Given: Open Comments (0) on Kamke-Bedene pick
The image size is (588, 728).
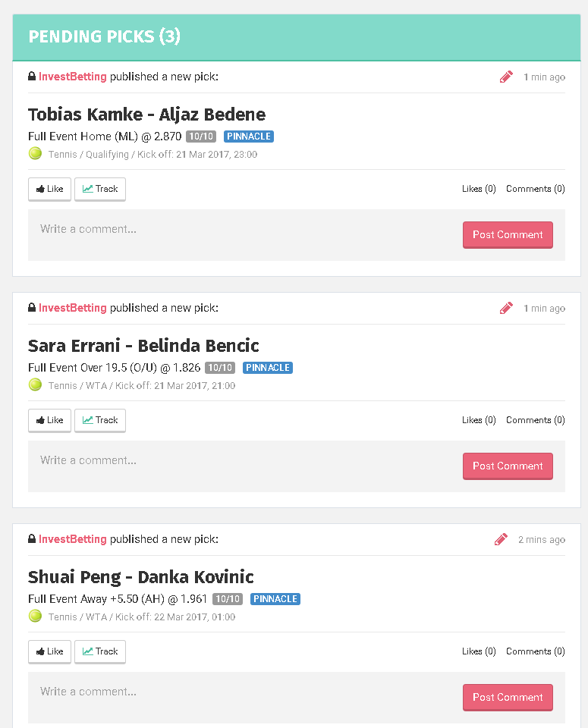Looking at the screenshot, I should coord(535,189).
